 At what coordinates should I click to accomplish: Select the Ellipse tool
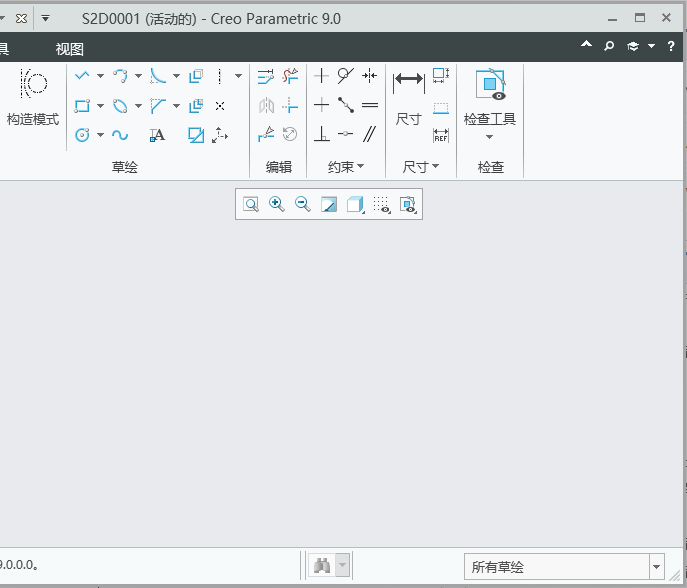tap(120, 106)
